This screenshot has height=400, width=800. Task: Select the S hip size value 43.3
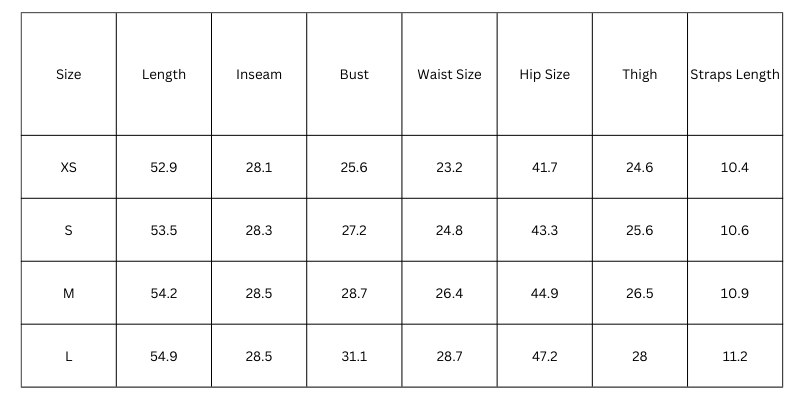(x=545, y=230)
